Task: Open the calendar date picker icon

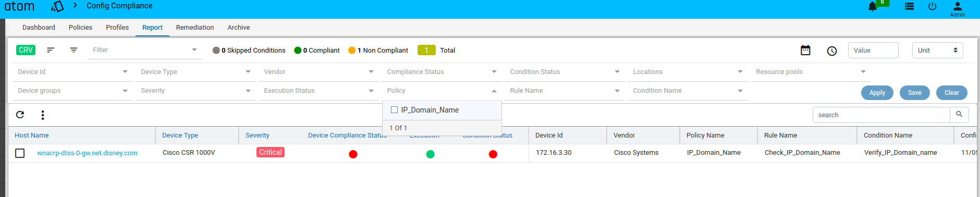Action: (x=805, y=50)
